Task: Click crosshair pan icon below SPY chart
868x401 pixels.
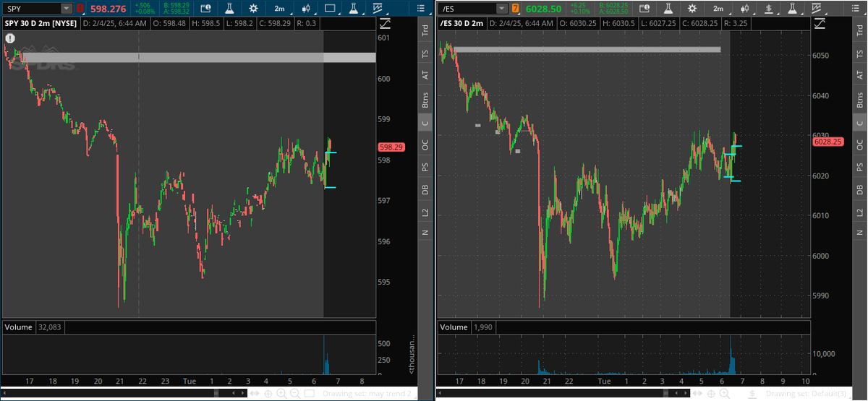Action: pyautogui.click(x=268, y=394)
